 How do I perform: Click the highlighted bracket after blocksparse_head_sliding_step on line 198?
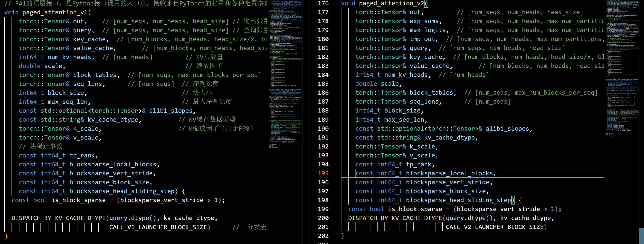(x=513, y=200)
